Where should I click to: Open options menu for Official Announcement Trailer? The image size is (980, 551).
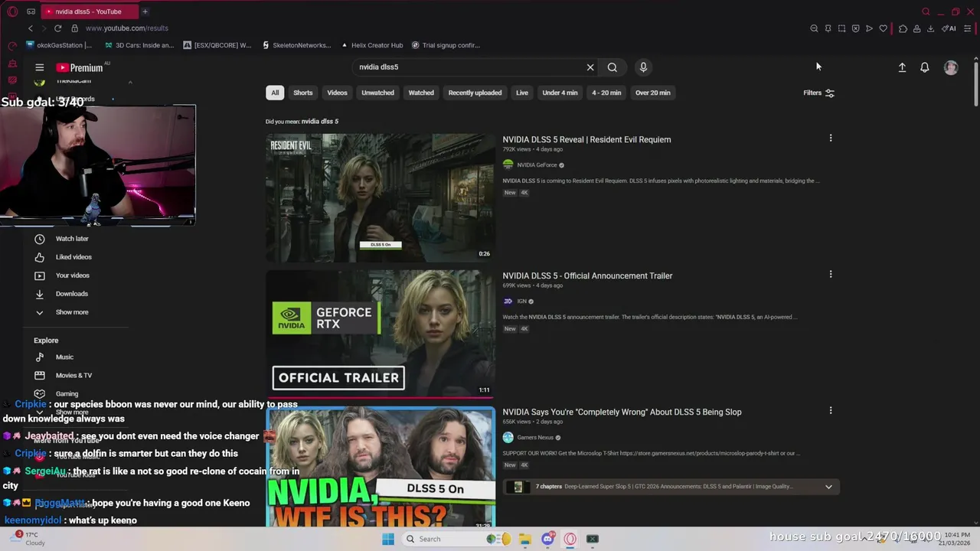[x=831, y=275]
